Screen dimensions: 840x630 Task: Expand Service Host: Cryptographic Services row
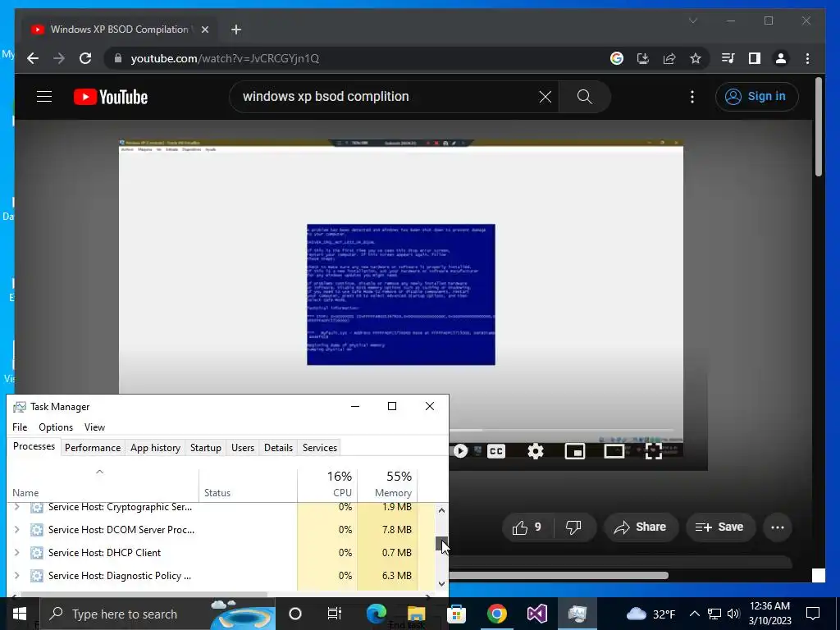16,507
